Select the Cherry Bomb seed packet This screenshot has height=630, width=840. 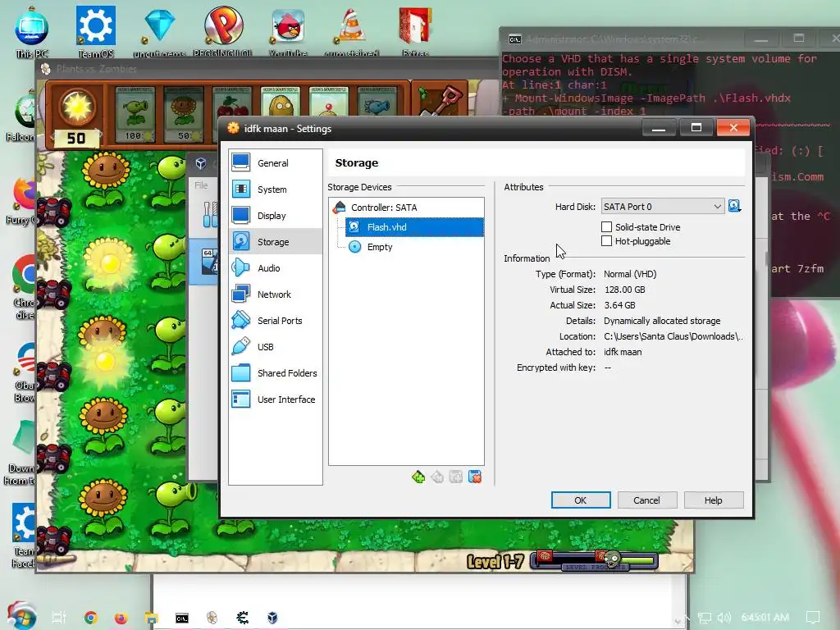point(231,102)
